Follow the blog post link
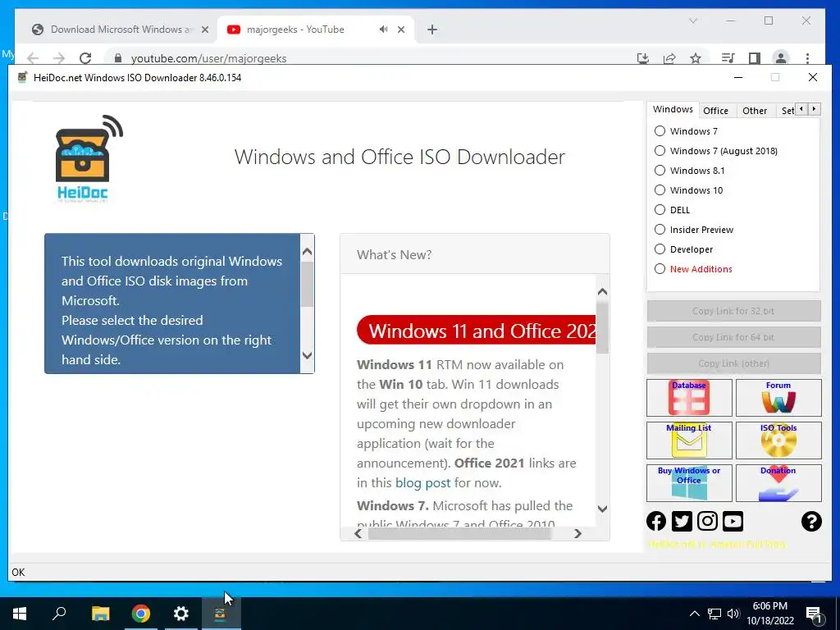The image size is (840, 630). 422,482
